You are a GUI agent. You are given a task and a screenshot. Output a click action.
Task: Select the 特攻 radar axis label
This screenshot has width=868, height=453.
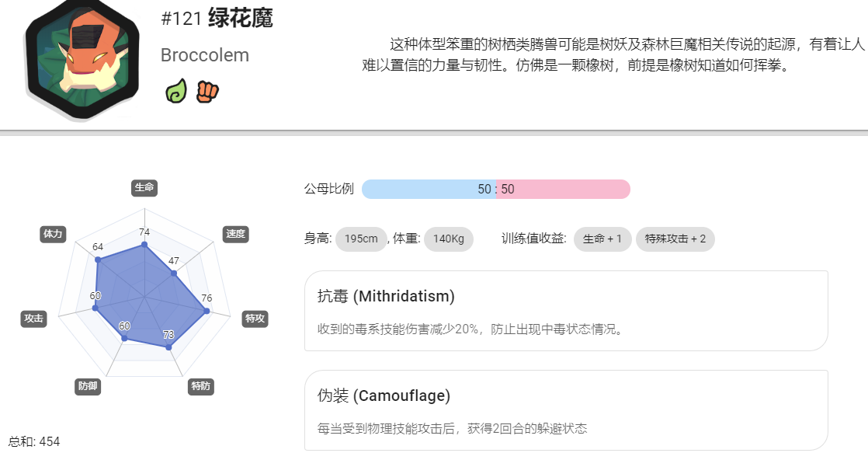pos(255,319)
